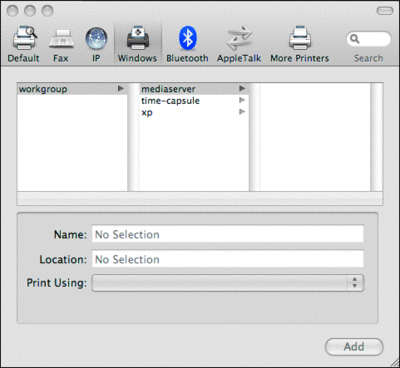Open the Fax printer pane
Viewport: 400px width, 368px height.
[61, 45]
